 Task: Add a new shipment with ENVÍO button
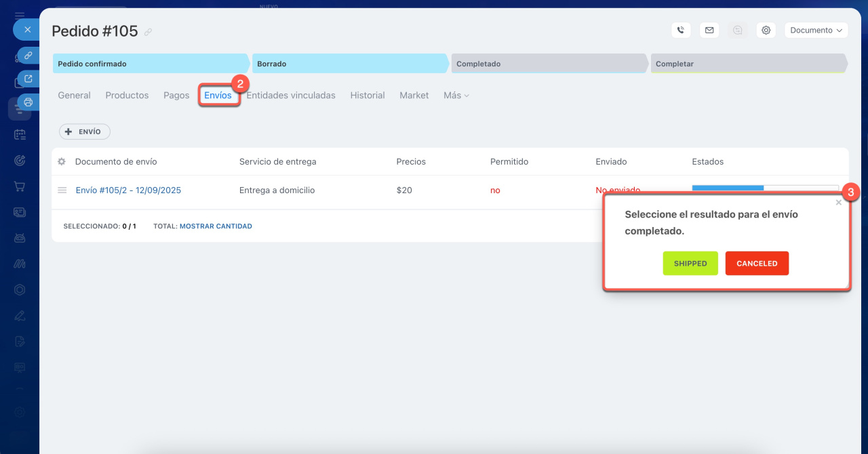pyautogui.click(x=85, y=132)
